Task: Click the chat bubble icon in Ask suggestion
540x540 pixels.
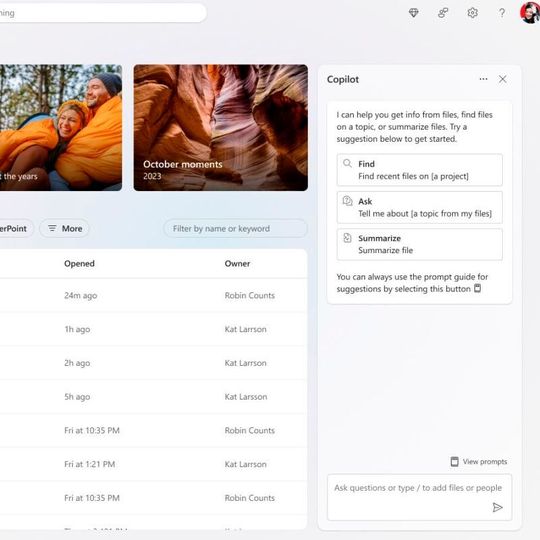Action: [347, 200]
